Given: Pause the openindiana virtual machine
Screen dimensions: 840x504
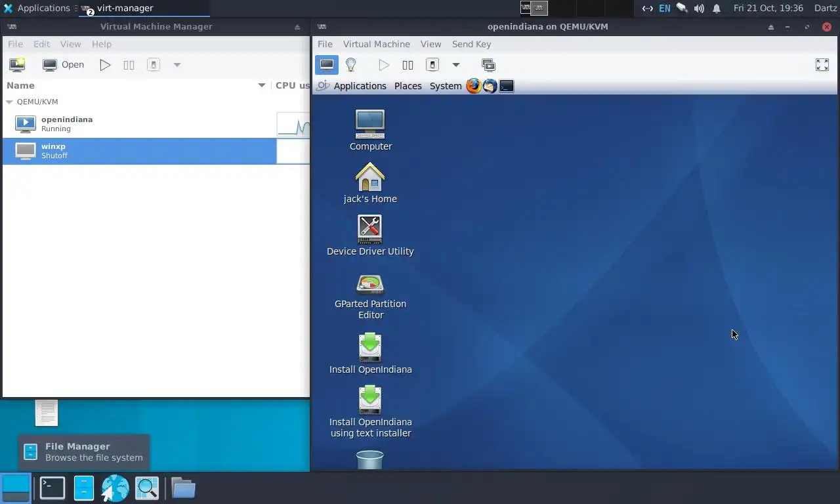Looking at the screenshot, I should click(x=408, y=64).
